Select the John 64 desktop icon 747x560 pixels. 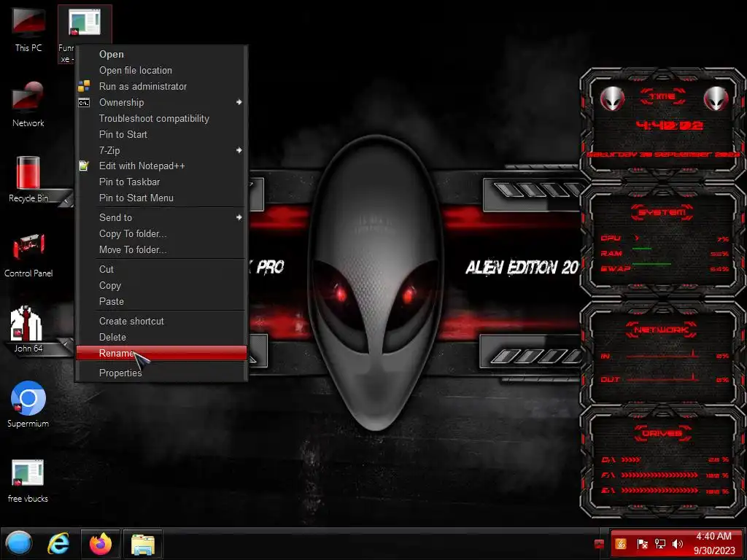click(x=28, y=330)
